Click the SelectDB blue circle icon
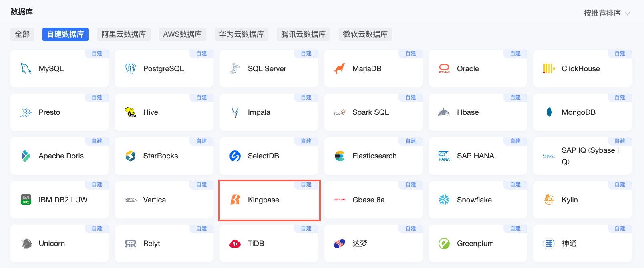The image size is (644, 268). click(x=235, y=156)
